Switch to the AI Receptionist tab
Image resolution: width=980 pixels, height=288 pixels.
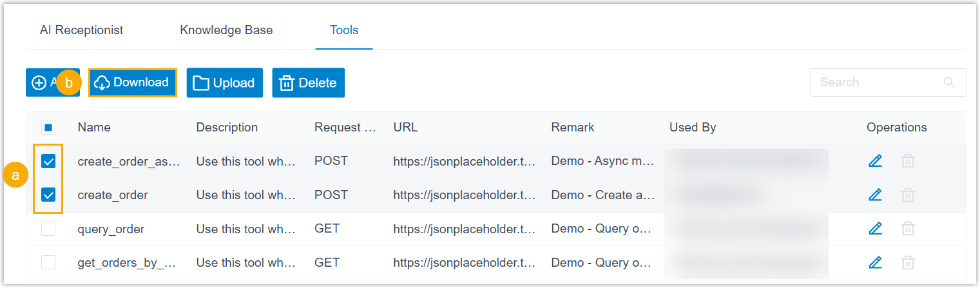tap(82, 30)
